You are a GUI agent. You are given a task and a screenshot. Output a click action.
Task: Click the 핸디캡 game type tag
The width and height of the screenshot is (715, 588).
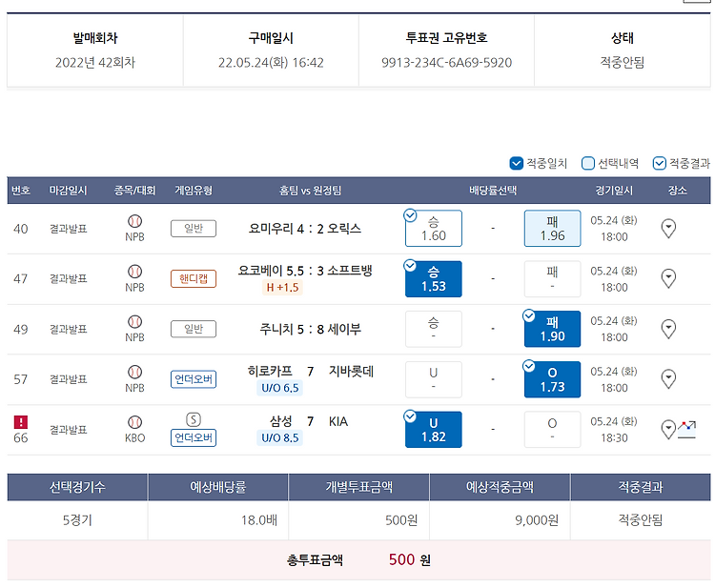pyautogui.click(x=194, y=278)
